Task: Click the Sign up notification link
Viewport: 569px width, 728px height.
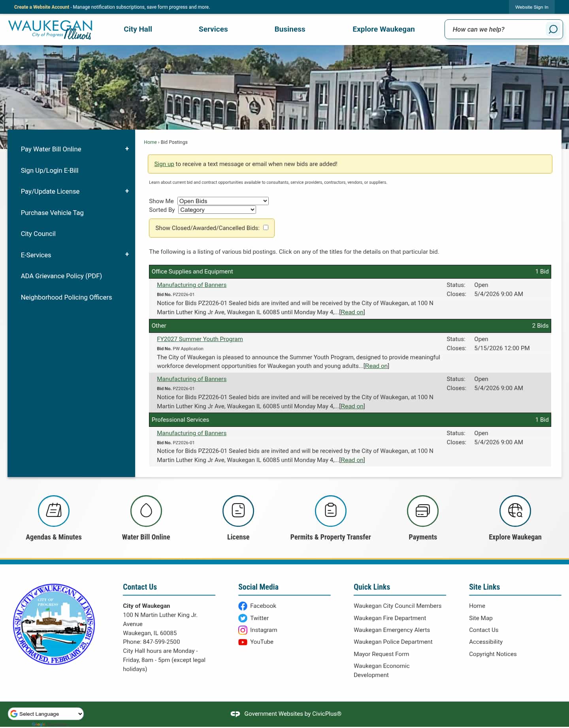Action: coord(164,164)
